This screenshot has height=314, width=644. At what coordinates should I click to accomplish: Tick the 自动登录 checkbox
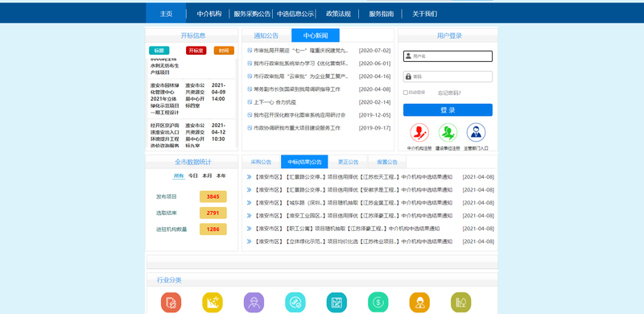click(x=406, y=93)
